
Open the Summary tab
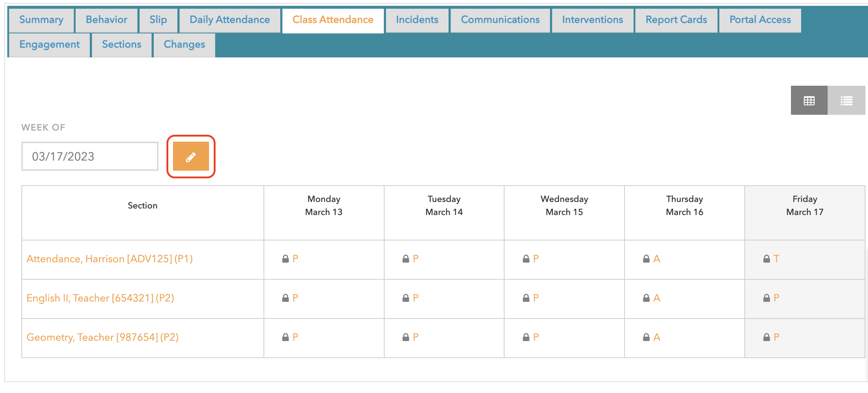pos(41,20)
